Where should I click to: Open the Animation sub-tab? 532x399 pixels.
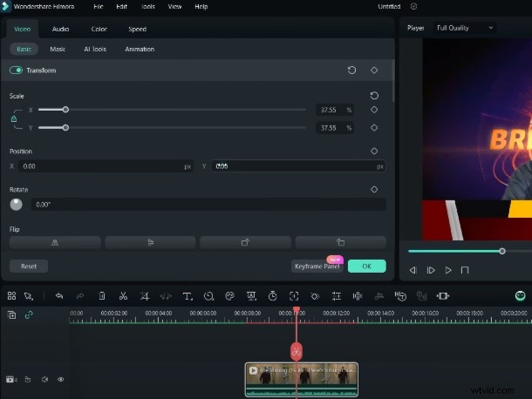140,50
